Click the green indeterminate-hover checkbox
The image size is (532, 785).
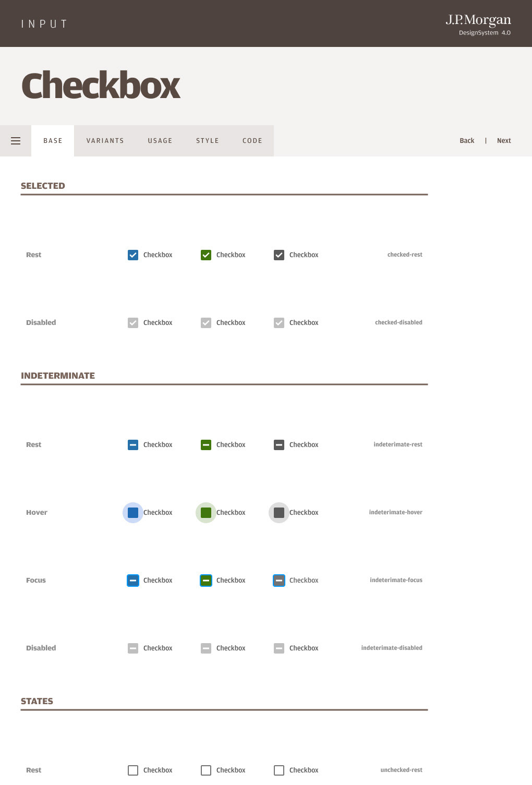[206, 513]
